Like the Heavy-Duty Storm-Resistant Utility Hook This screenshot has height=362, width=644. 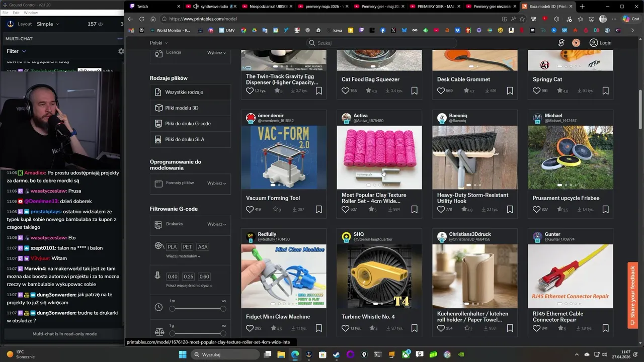441,210
